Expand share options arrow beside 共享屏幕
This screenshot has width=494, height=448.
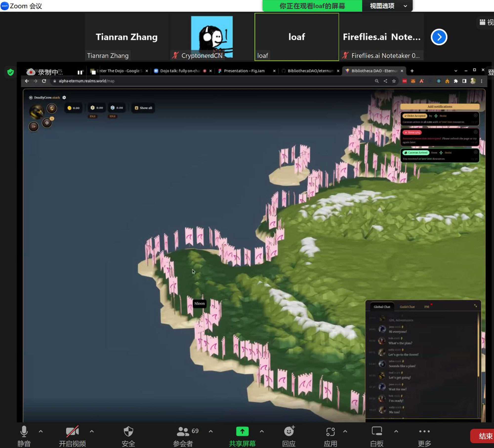click(x=262, y=431)
